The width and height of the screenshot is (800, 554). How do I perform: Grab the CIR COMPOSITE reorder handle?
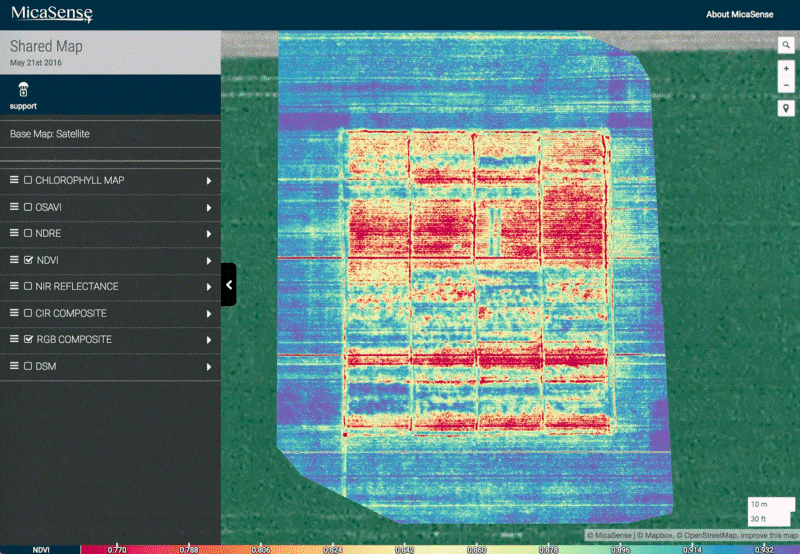[x=14, y=313]
